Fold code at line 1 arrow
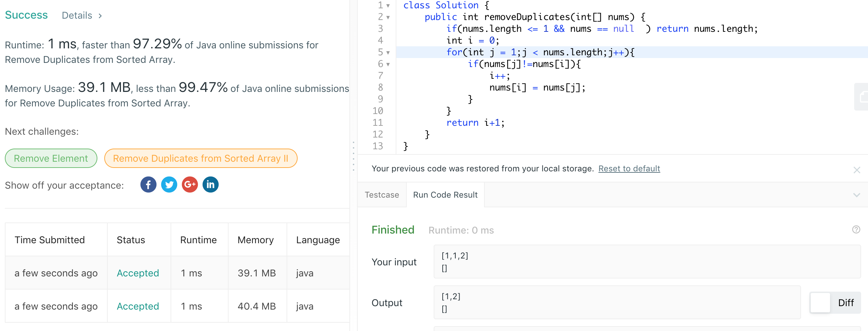This screenshot has width=868, height=331. [x=388, y=6]
